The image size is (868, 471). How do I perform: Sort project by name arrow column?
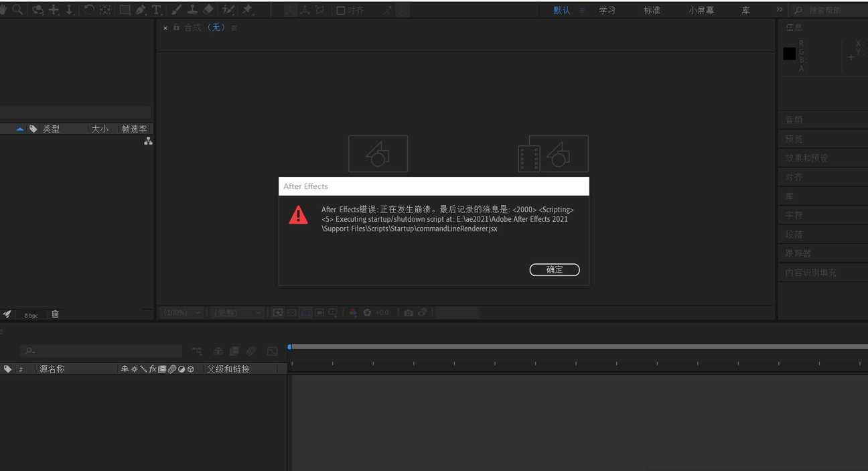(19, 129)
